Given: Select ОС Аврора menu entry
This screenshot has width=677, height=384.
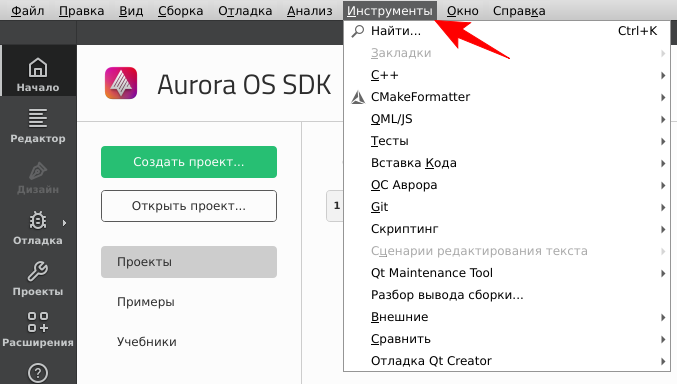Looking at the screenshot, I should 507,185.
